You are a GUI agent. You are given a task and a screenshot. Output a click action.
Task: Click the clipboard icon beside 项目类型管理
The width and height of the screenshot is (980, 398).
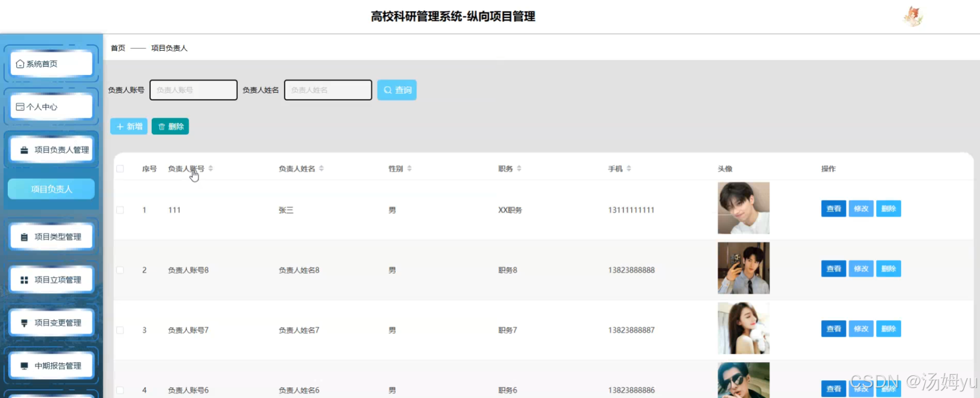tap(24, 237)
